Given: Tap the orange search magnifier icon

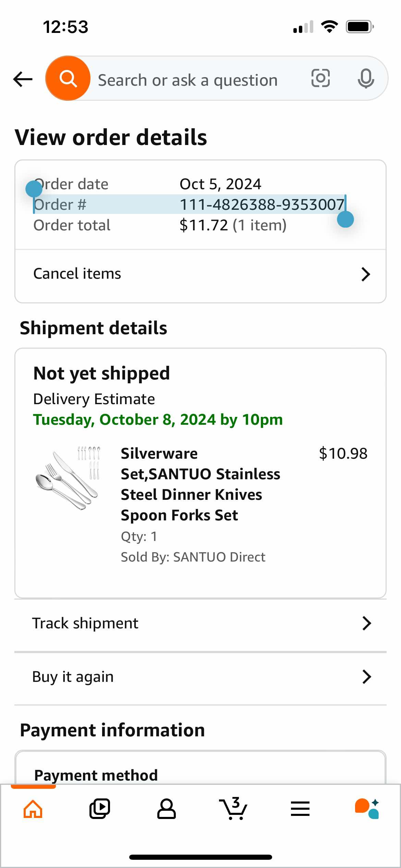Looking at the screenshot, I should (x=68, y=79).
